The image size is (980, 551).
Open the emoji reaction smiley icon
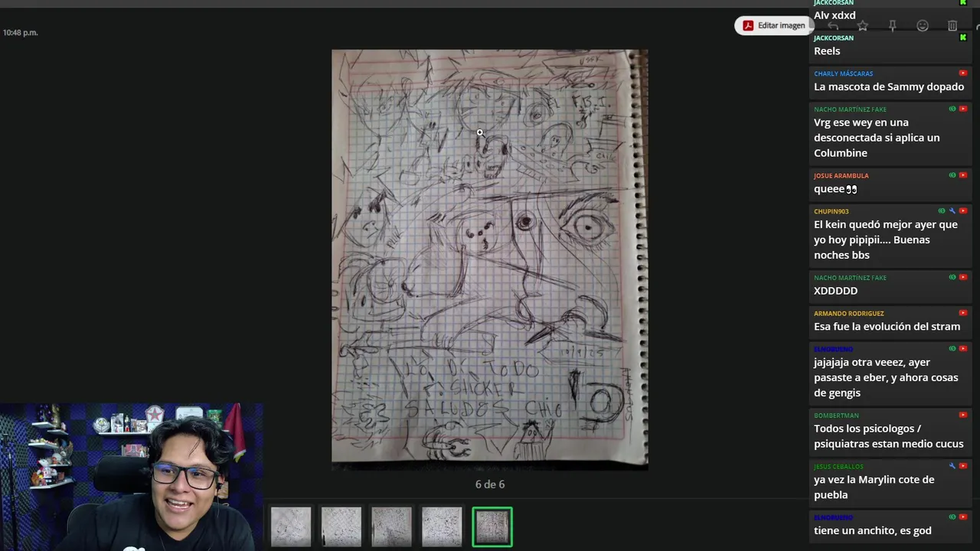tap(923, 26)
